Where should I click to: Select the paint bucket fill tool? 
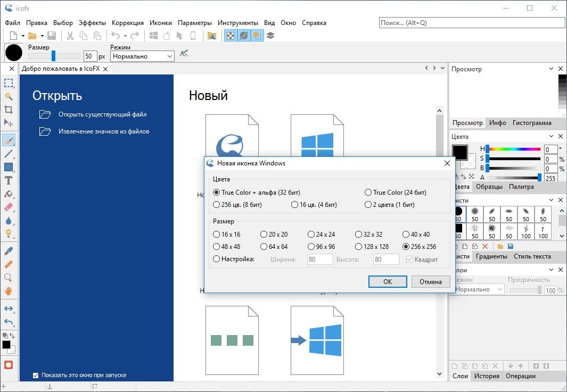(9, 194)
